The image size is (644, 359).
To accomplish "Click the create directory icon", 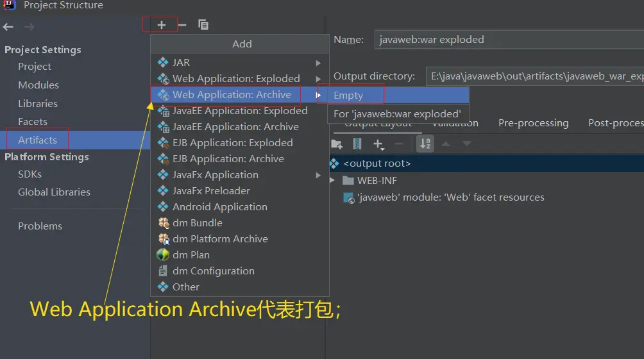I will (x=337, y=144).
